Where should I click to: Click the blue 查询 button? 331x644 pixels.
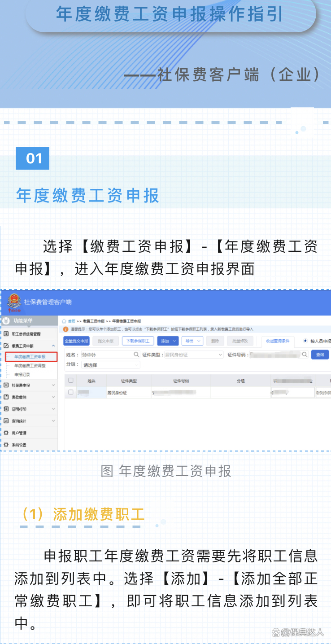(x=320, y=355)
